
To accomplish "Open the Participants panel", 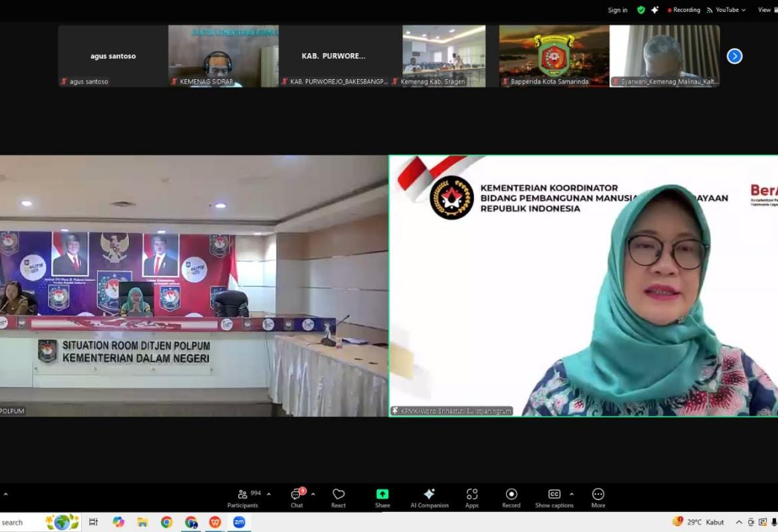I will (243, 497).
